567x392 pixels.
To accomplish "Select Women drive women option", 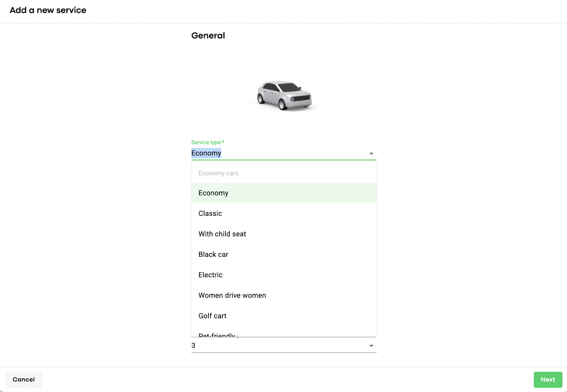I will [x=232, y=295].
